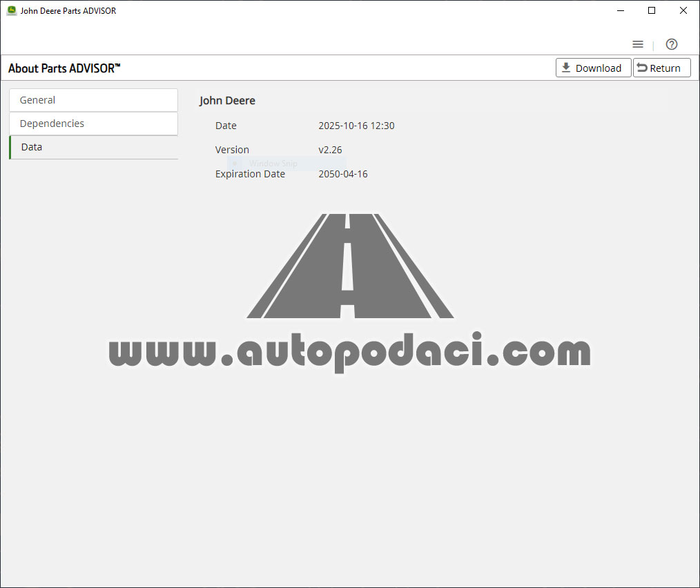
Task: Click the John Deere section heading
Action: (x=227, y=101)
